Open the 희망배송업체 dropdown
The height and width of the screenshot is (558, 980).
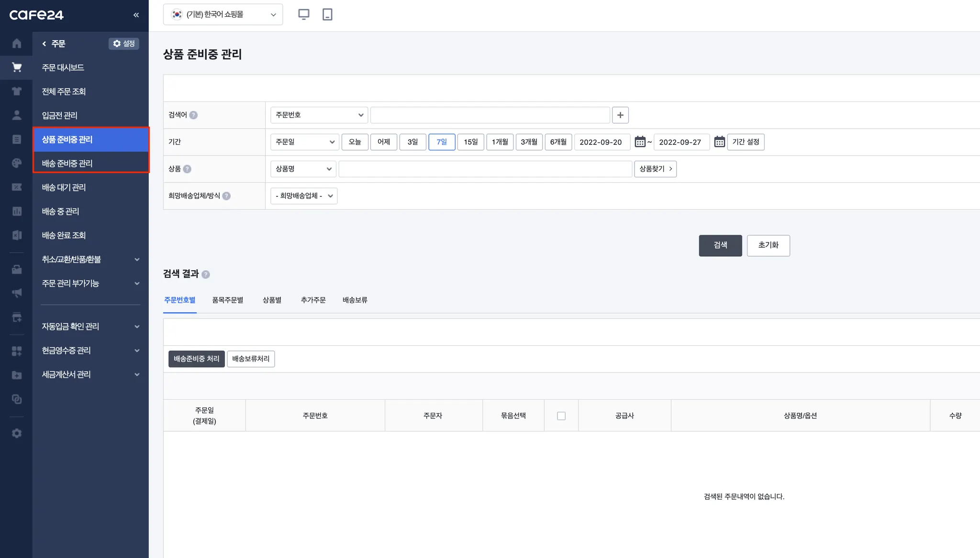[303, 196]
